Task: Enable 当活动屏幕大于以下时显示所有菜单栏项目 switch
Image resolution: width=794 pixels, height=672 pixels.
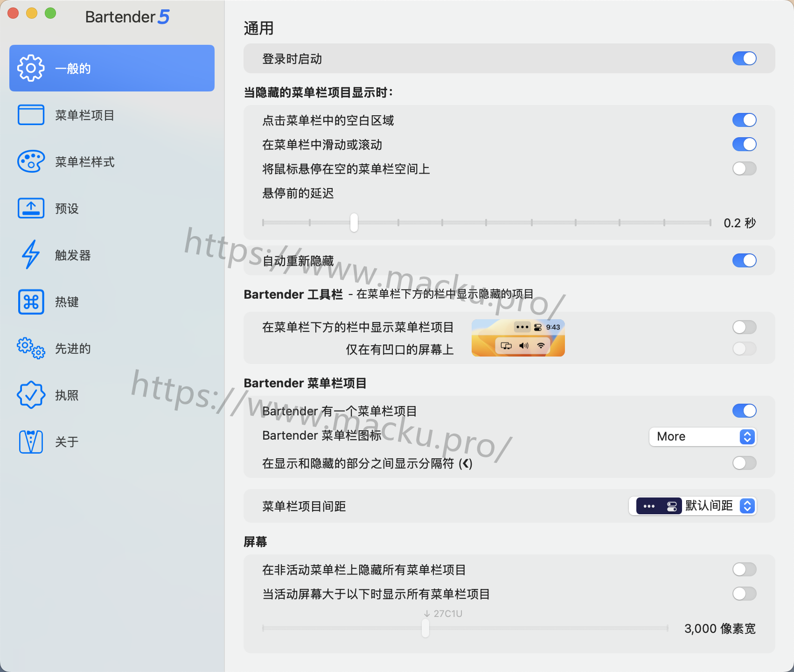Action: (744, 594)
